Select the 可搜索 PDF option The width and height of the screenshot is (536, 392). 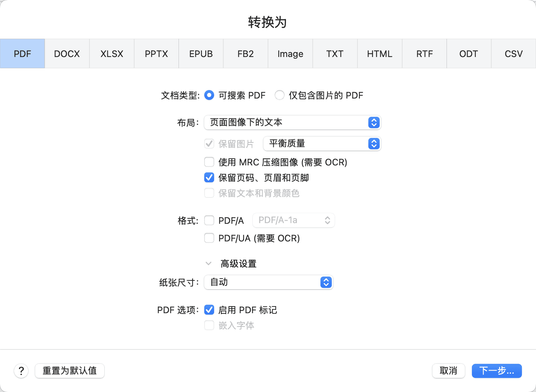click(209, 95)
